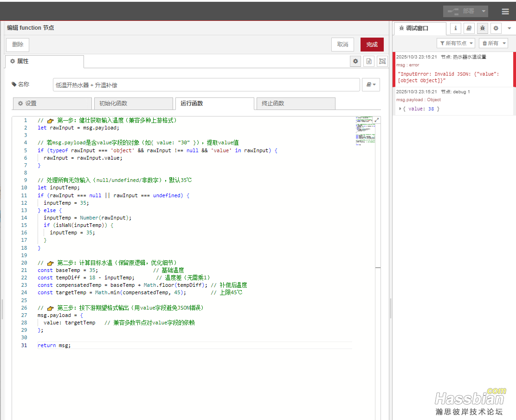
Task: Click the 完成 button
Action: [372, 45]
